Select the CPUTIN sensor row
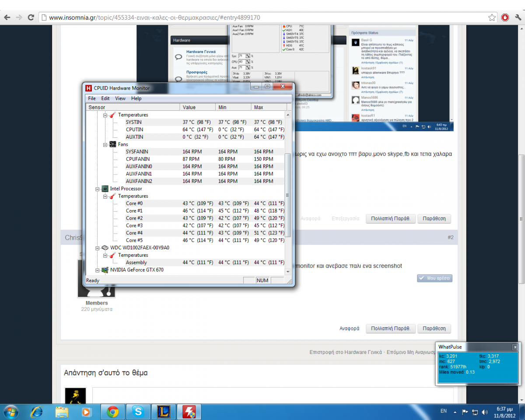This screenshot has height=420, width=525. point(185,129)
